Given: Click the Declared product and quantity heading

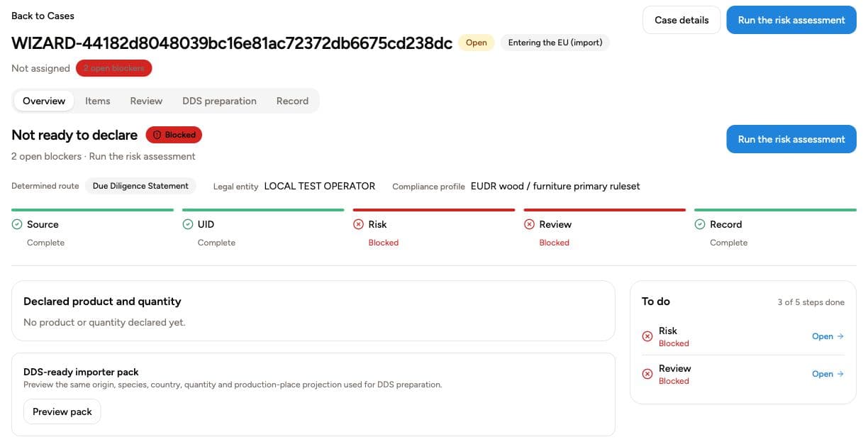Looking at the screenshot, I should [x=102, y=302].
